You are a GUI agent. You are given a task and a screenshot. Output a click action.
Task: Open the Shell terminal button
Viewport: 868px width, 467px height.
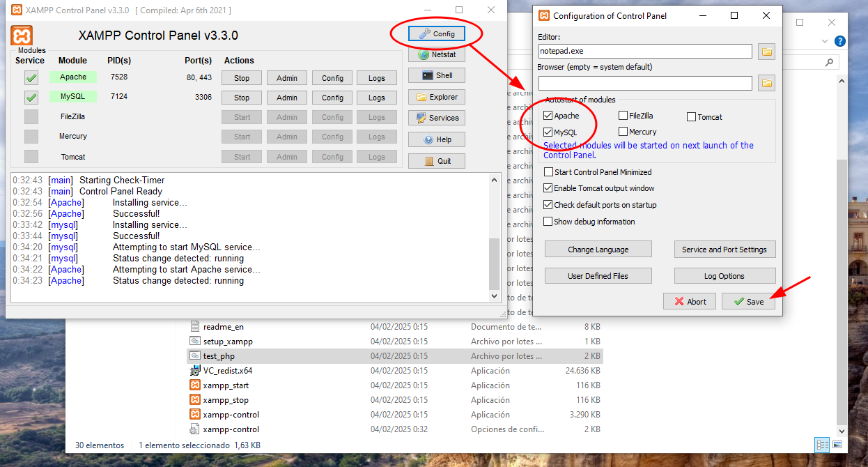436,76
